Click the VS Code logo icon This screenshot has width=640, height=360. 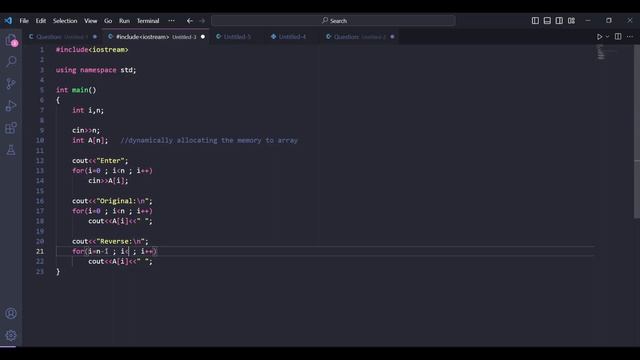point(8,20)
